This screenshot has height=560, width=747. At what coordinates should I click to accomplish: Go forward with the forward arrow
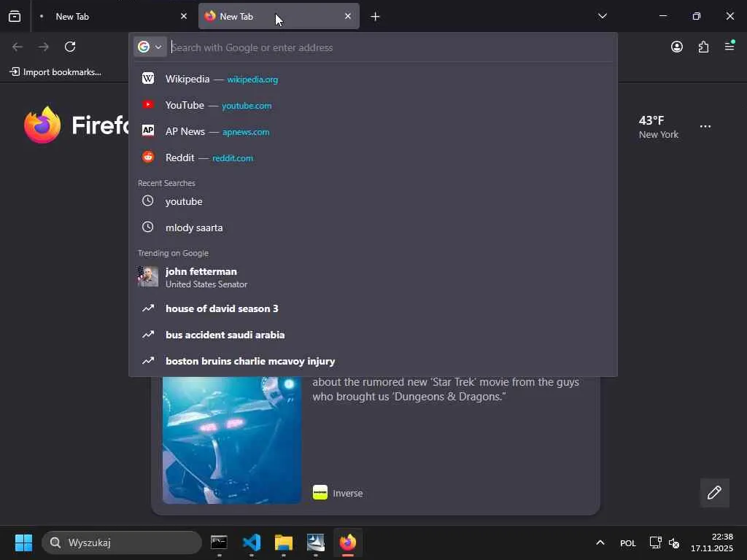(x=44, y=47)
